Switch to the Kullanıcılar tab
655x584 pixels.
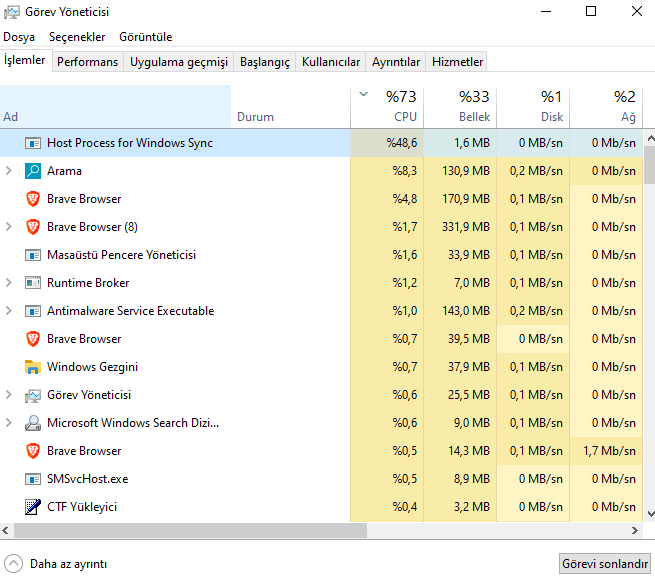(331, 62)
